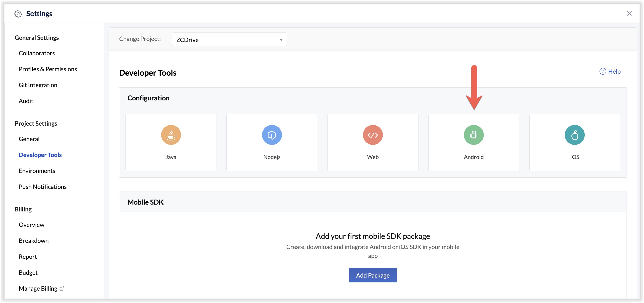
Task: Click the Manage Billing external link icon
Action: pos(62,288)
